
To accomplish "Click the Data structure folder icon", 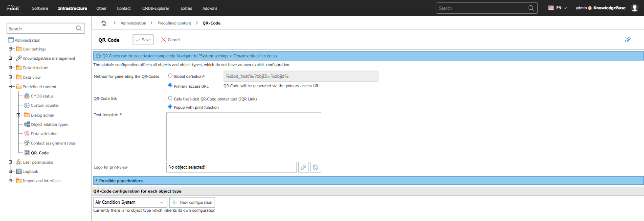I will tap(19, 68).
